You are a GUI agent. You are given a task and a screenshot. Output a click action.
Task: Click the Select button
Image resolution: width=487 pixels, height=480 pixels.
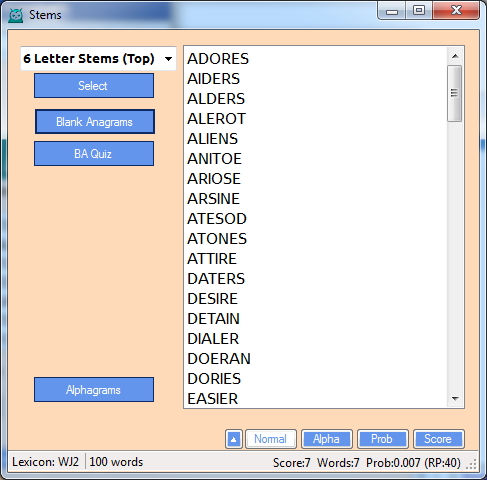point(94,86)
